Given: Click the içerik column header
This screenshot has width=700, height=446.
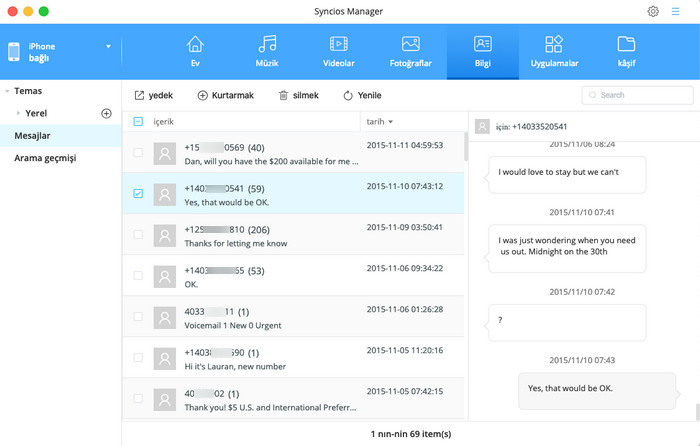Looking at the screenshot, I should click(163, 122).
